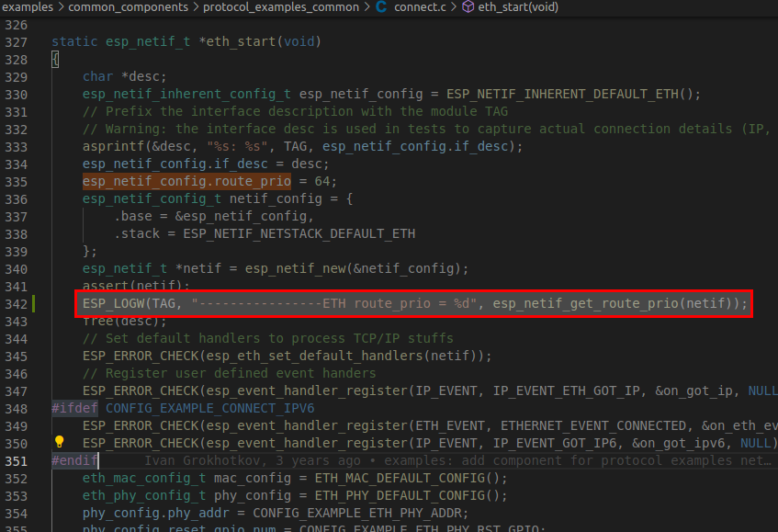Click the change marker in gutter at line 351
Screen dimensions: 778x532
pos(31,460)
